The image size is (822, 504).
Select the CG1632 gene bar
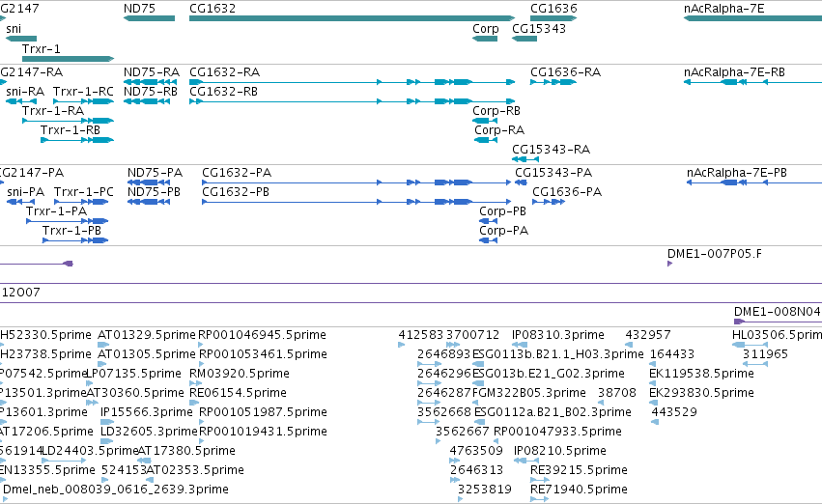click(353, 18)
